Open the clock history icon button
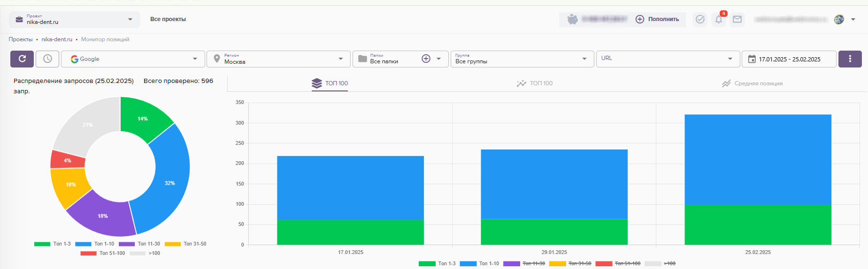Viewport: 868px width, 269px height. 47,59
